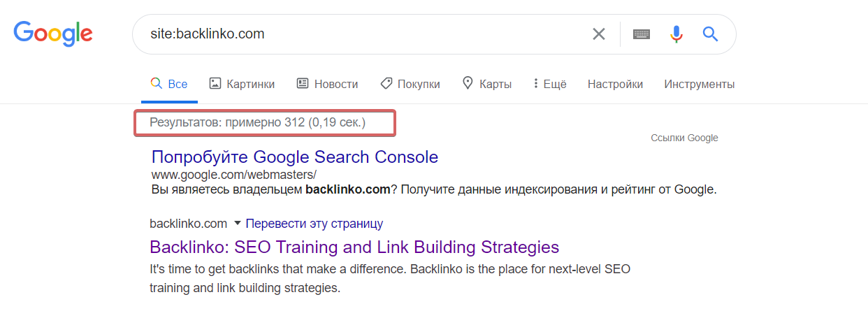This screenshot has height=311, width=868.
Task: Click the results count text Результатов: примерно 312
Action: [x=227, y=122]
